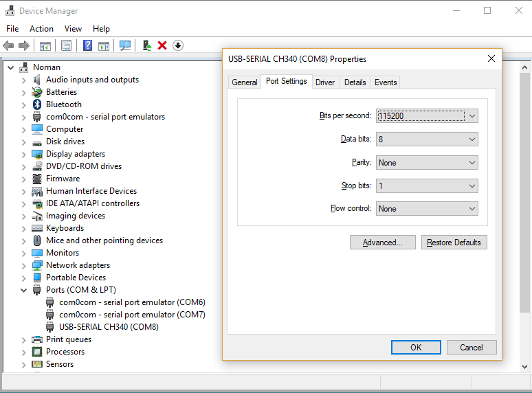Click the red X Uninstall device icon
This screenshot has width=532, height=393.
click(162, 45)
